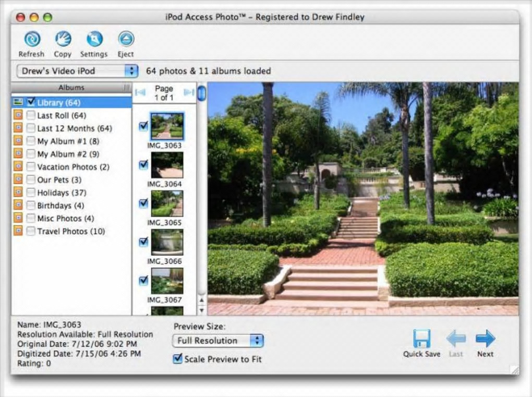Select the IMG_3063 thumbnail
532x397 pixels.
point(167,126)
